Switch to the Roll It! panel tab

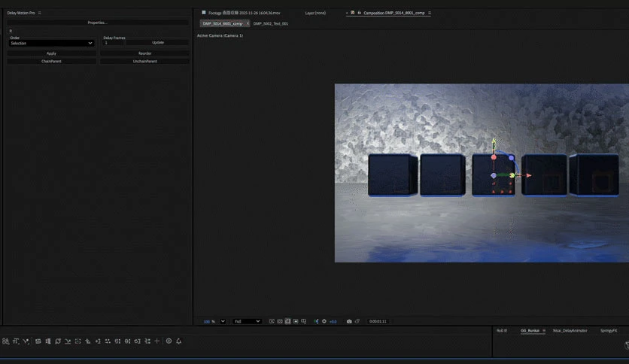[502, 331]
